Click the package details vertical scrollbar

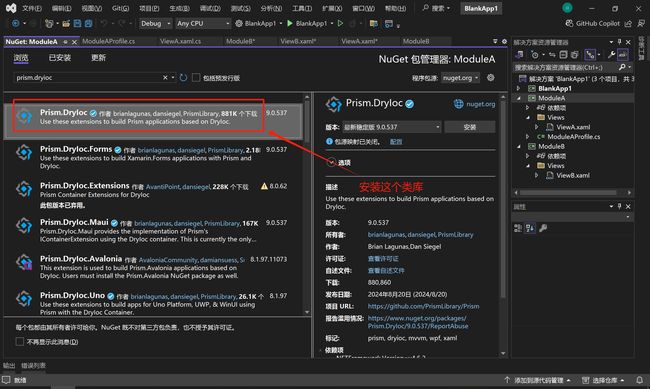[x=503, y=199]
